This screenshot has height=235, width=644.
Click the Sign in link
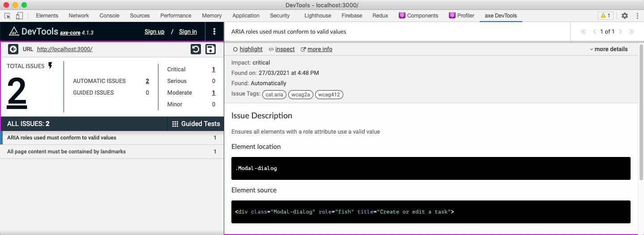[x=188, y=32]
